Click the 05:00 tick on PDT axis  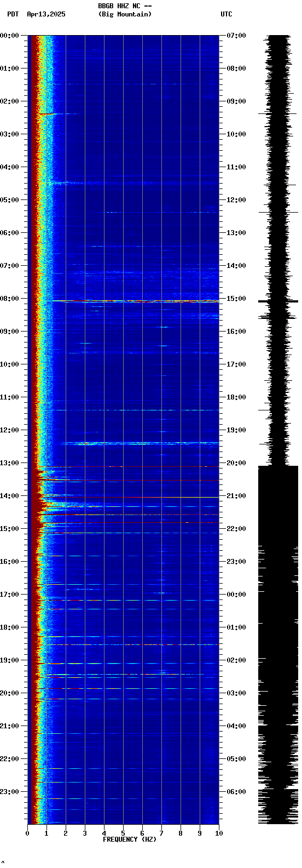coord(9,200)
